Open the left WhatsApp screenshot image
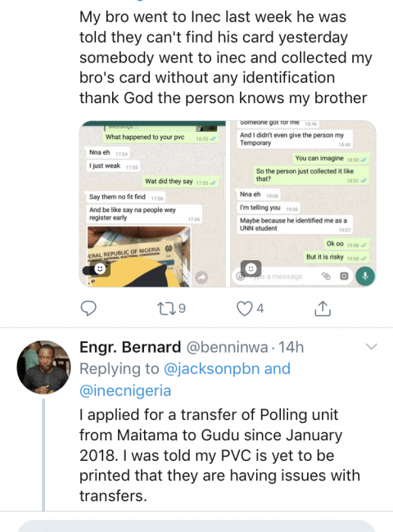 click(152, 204)
